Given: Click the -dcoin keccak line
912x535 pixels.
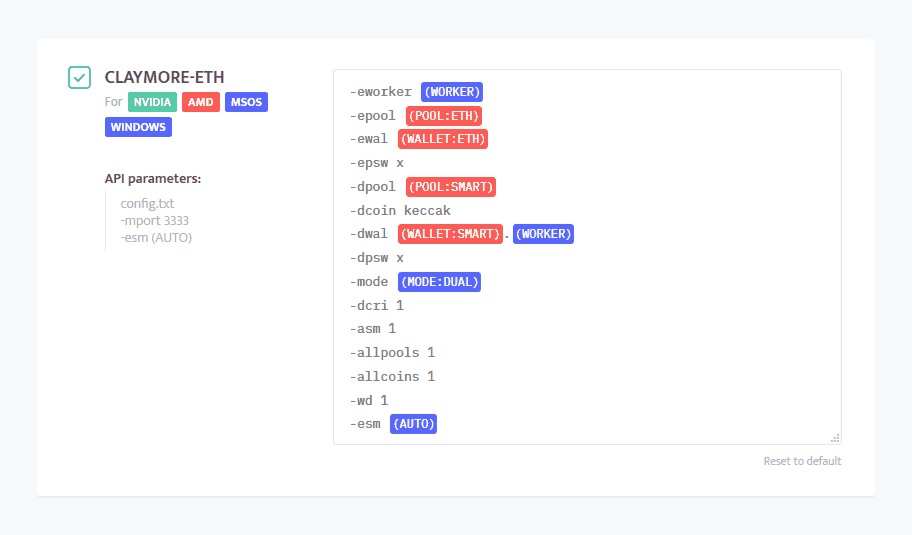Looking at the screenshot, I should [400, 211].
